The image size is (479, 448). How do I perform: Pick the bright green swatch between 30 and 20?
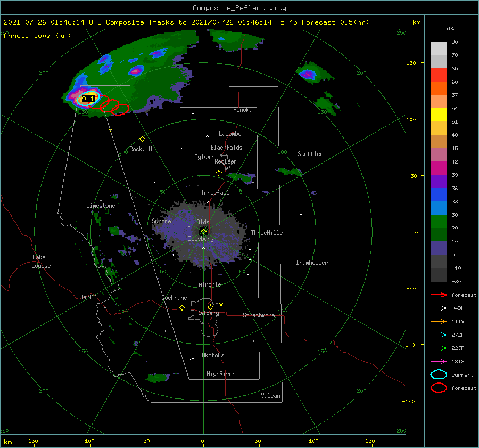point(439,222)
